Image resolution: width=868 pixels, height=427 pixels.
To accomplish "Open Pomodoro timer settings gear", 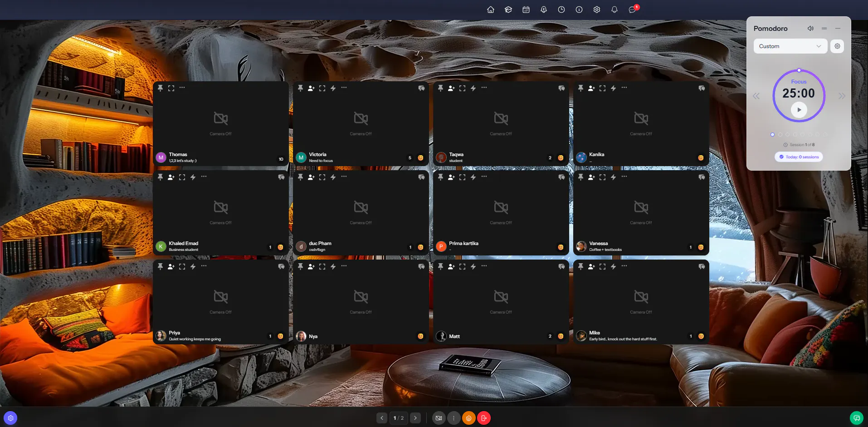I will click(x=837, y=46).
